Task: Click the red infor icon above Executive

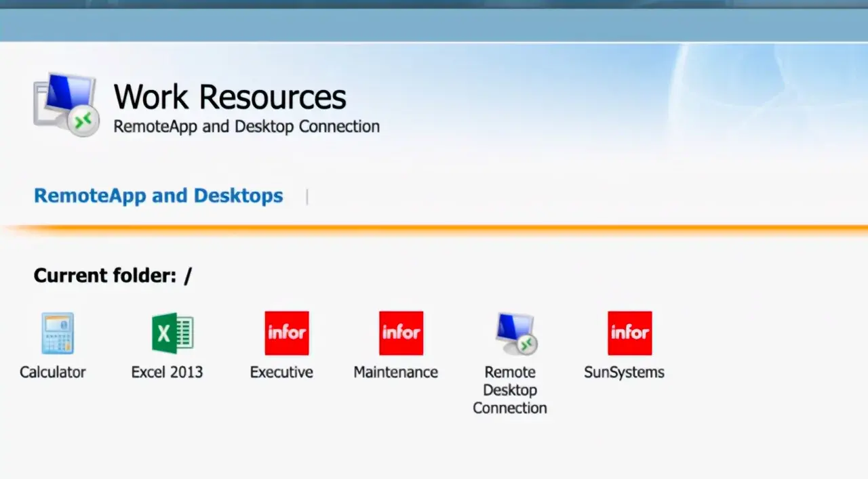Action: tap(286, 333)
